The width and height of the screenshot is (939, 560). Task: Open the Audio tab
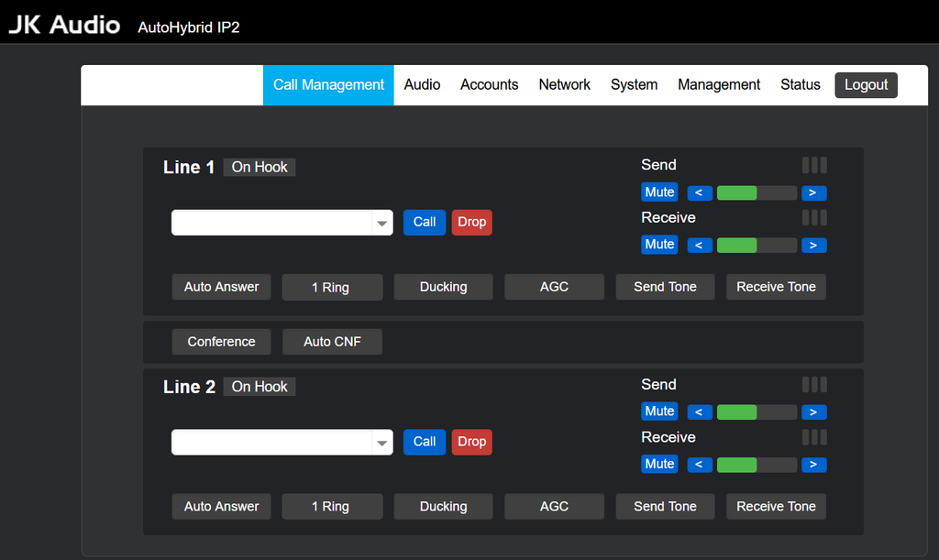click(422, 84)
